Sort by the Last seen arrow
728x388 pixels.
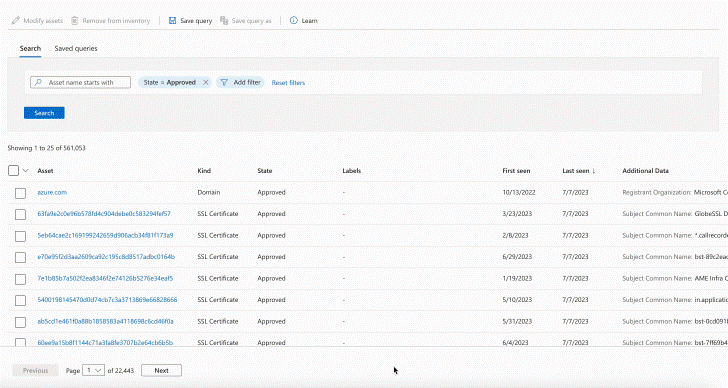[x=593, y=171]
